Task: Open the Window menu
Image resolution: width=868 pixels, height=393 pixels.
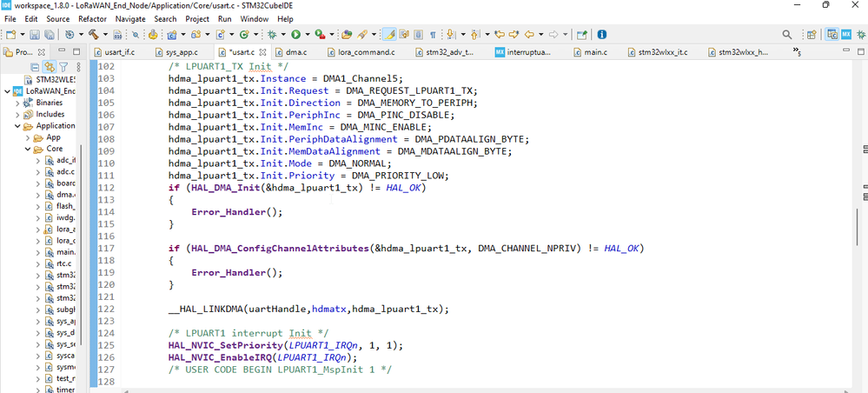Action: click(x=255, y=19)
